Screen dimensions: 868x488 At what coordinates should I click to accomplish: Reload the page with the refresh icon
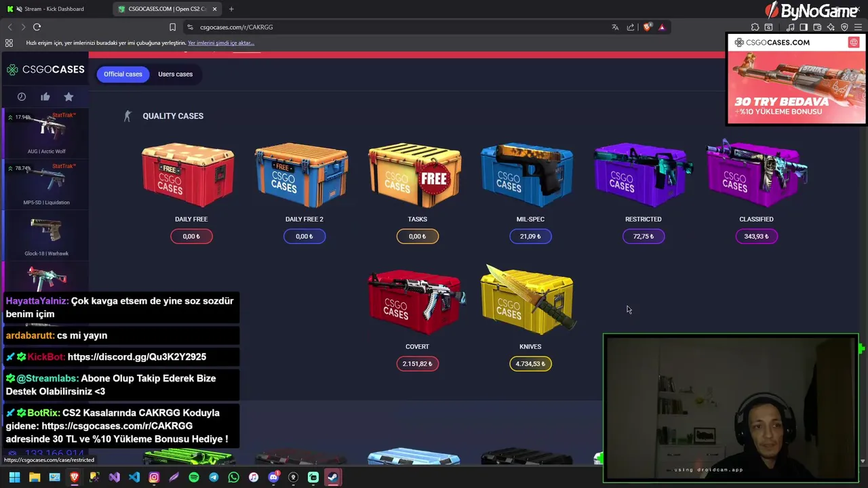[37, 27]
